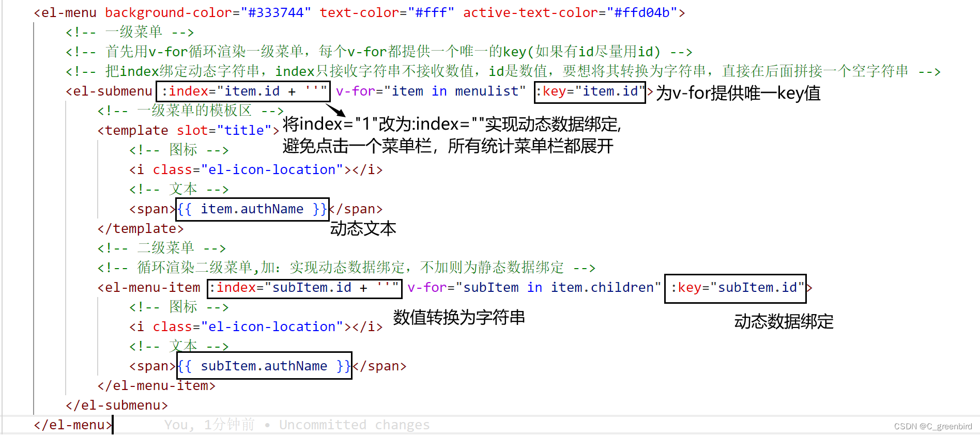Click v-for="subItem in item.children" directive
The height and width of the screenshot is (436, 980).
click(534, 287)
